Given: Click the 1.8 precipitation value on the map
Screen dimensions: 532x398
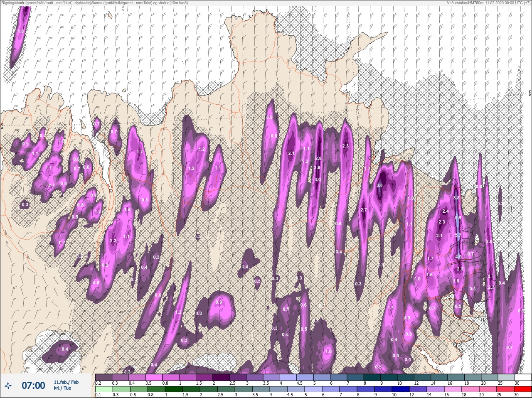Looking at the screenshot, I should [x=456, y=281].
